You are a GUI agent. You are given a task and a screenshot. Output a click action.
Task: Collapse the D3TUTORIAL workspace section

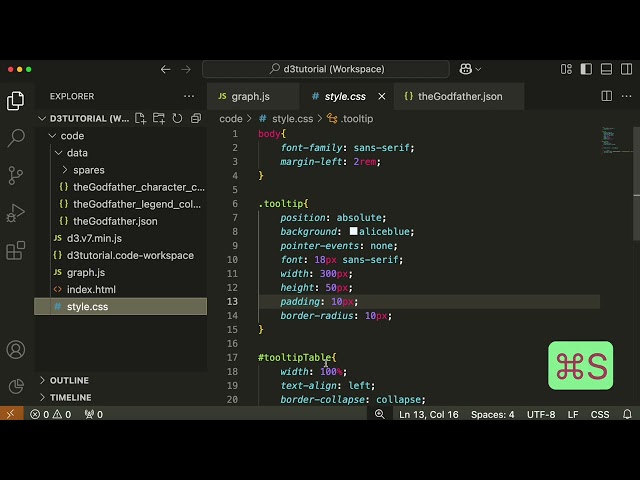tap(42, 118)
